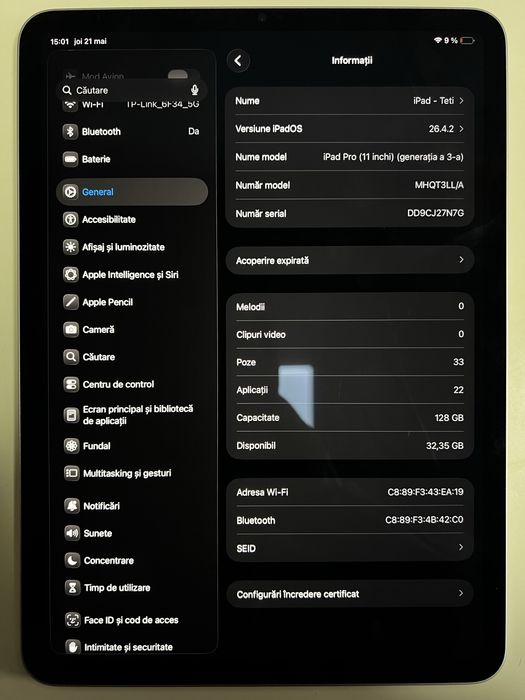The image size is (525, 700).
Task: Open the Concentrare moon icon
Action: tap(72, 560)
